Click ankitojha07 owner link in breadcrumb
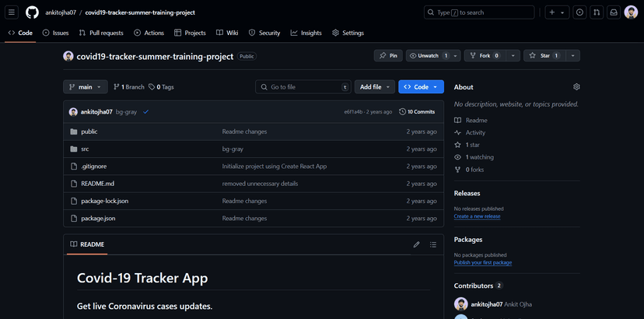The height and width of the screenshot is (319, 644). coord(61,12)
